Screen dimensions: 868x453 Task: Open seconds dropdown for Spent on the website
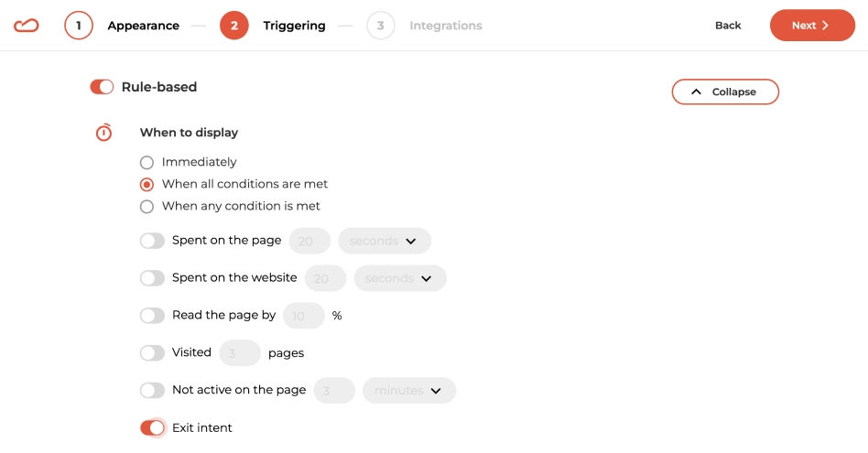coord(400,278)
